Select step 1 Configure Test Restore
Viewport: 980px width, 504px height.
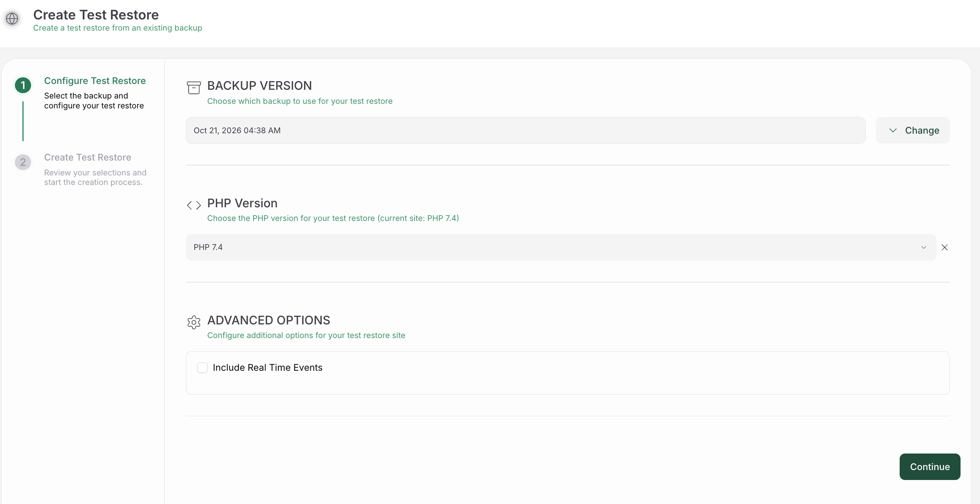pyautogui.click(x=95, y=81)
